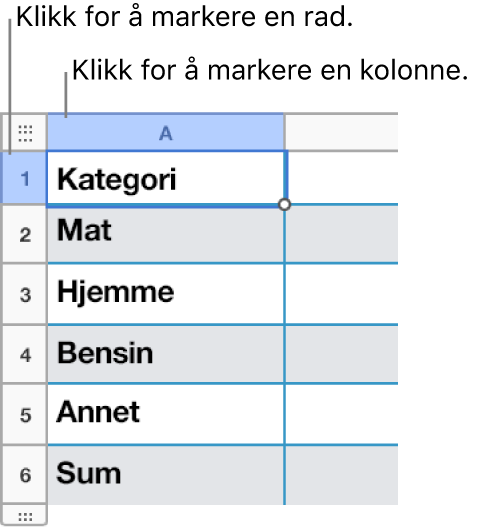
Task: Select row 5 via its row number
Action: pos(25,414)
